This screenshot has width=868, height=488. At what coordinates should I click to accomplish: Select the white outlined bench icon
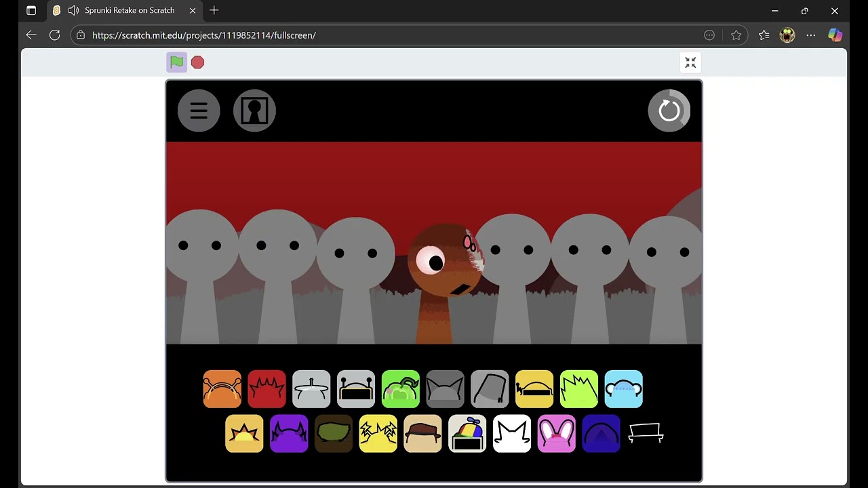click(646, 432)
